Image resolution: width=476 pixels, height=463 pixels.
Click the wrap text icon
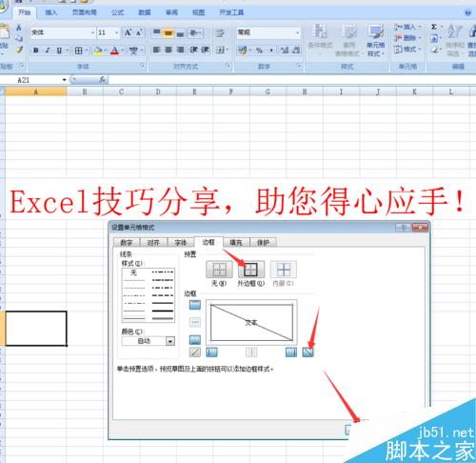(x=220, y=32)
